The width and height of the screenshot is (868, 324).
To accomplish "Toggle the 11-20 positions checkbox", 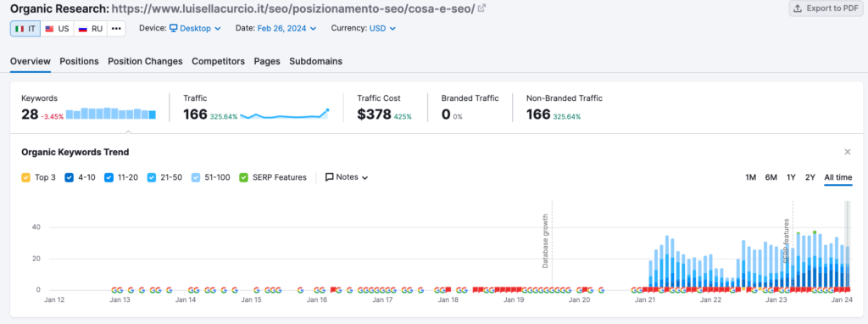I will click(x=108, y=178).
